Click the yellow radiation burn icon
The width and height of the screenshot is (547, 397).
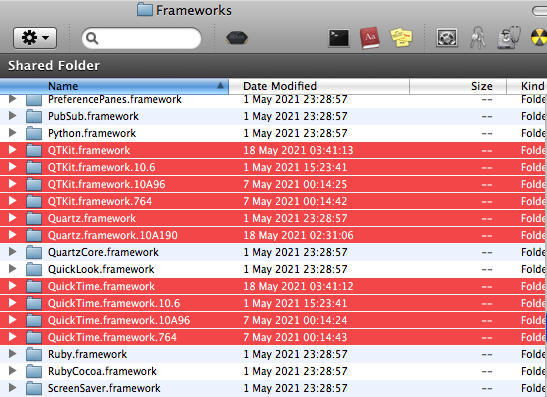pyautogui.click(x=539, y=37)
